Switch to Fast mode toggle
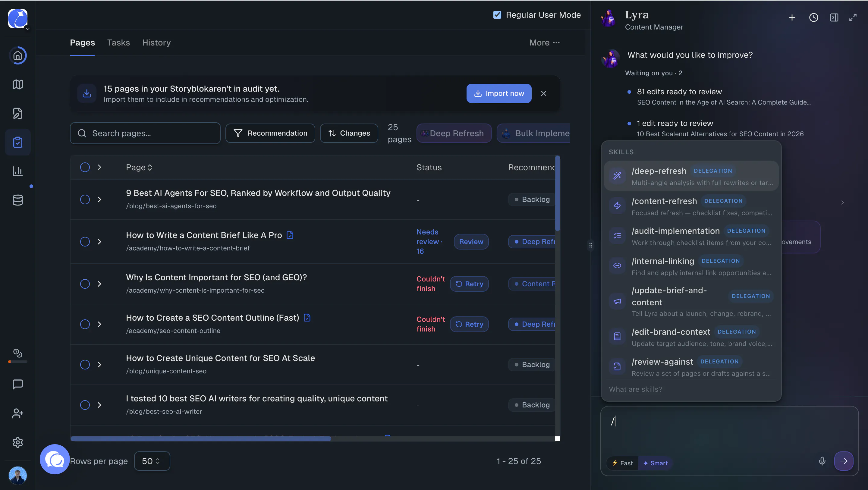The width and height of the screenshot is (868, 490). point(623,463)
